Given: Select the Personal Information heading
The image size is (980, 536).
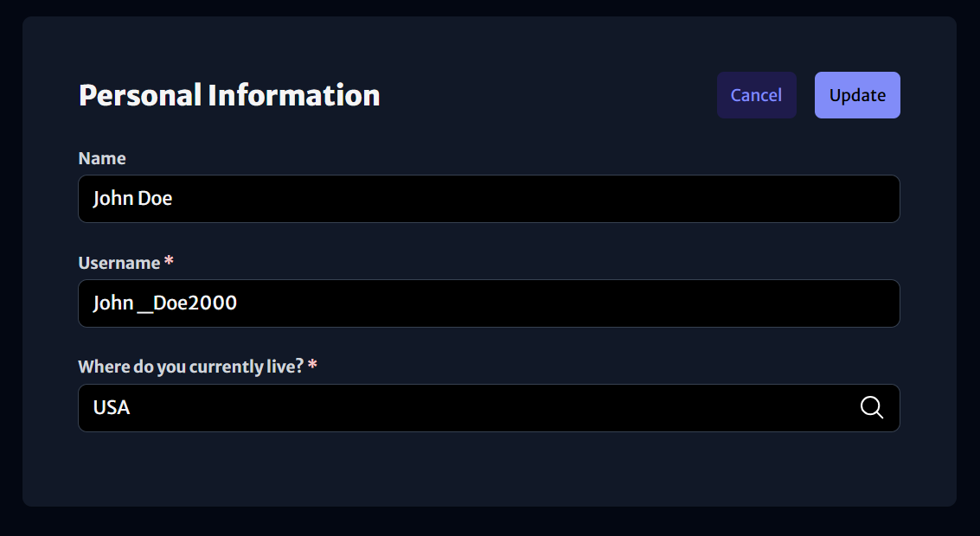Looking at the screenshot, I should (229, 95).
